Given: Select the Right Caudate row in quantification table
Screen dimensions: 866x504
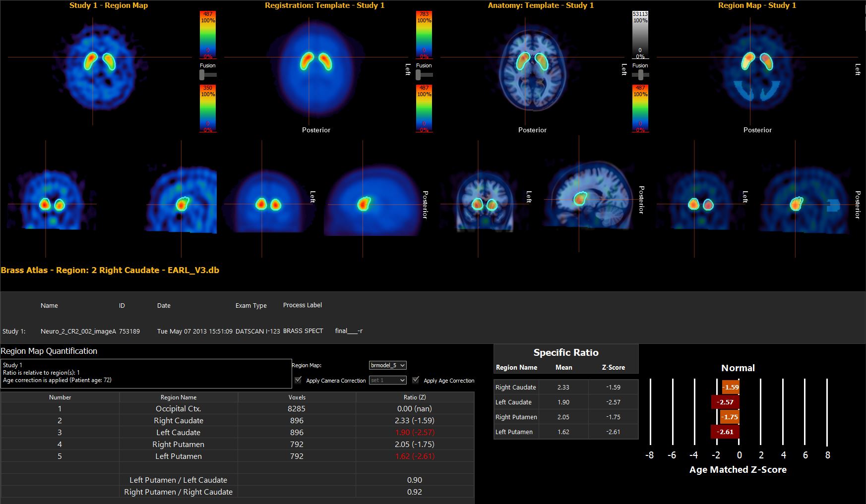Looking at the screenshot, I should (x=178, y=420).
